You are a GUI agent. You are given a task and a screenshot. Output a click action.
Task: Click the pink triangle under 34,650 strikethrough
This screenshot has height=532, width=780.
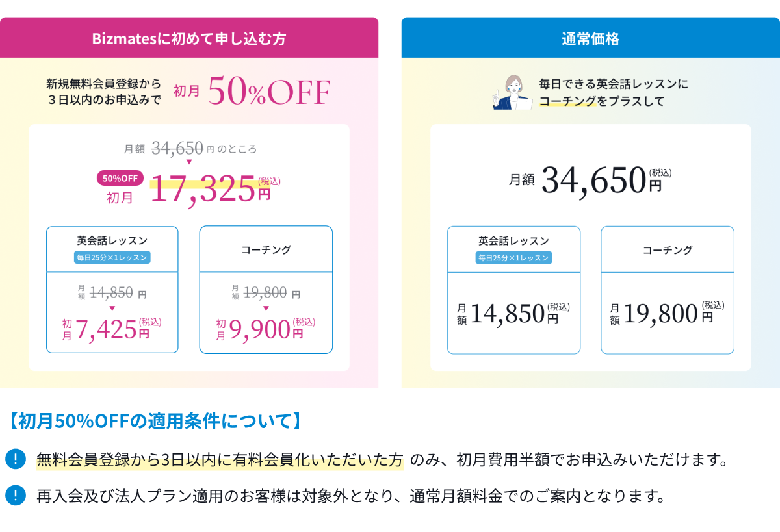(x=189, y=162)
